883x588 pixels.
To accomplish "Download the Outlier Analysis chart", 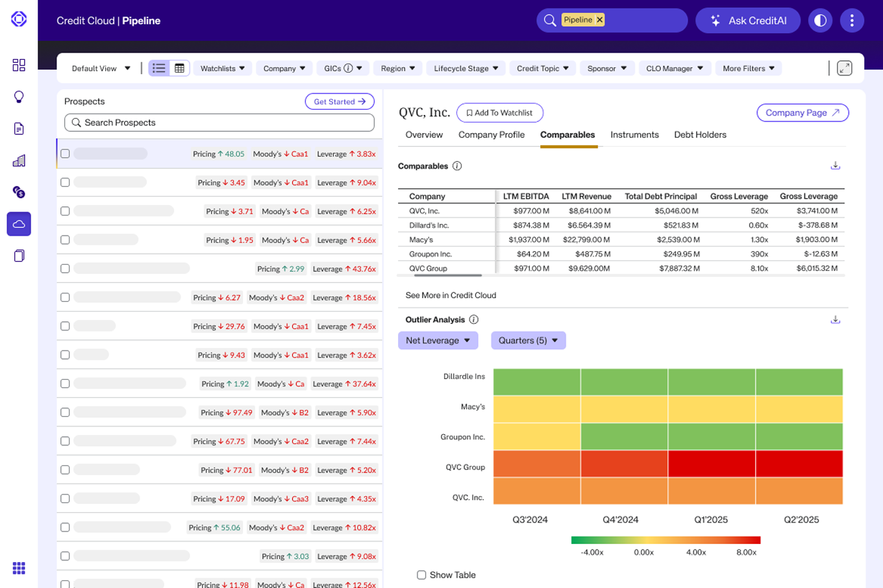I will (x=835, y=320).
